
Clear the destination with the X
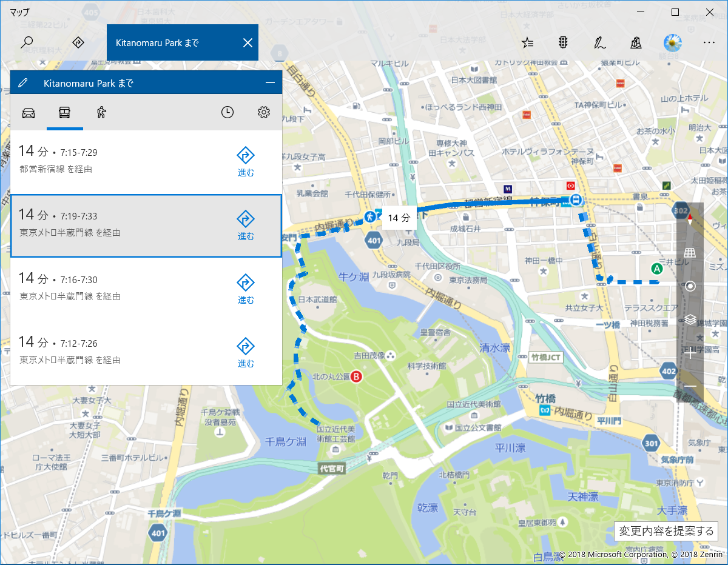247,42
